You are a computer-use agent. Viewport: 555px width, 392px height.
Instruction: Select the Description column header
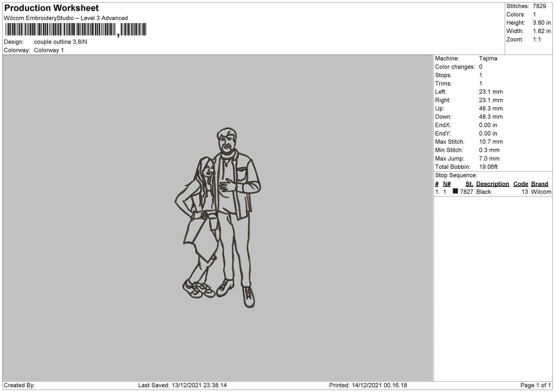pos(492,184)
